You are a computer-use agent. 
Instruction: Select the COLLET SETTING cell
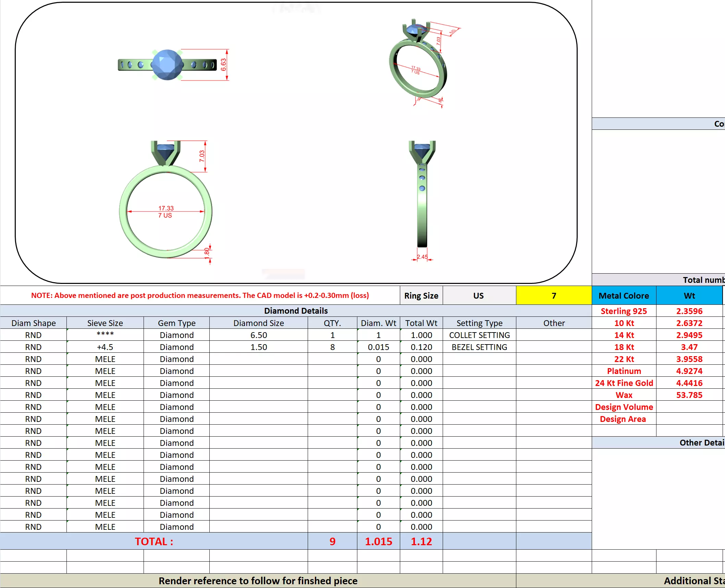coord(479,335)
